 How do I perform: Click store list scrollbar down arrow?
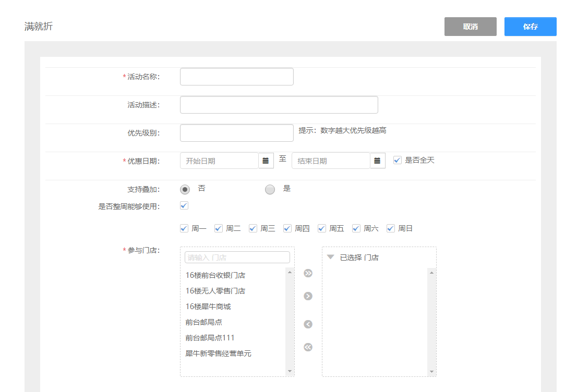click(x=290, y=371)
